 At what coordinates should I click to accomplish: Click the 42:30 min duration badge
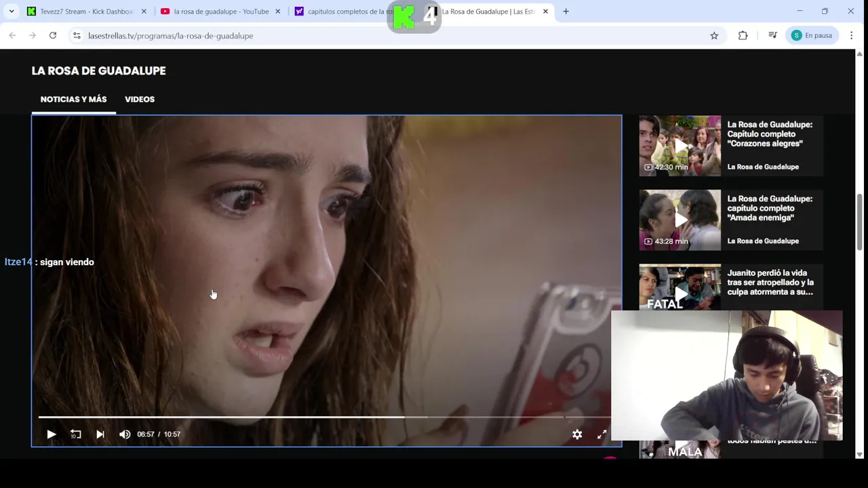pyautogui.click(x=666, y=167)
